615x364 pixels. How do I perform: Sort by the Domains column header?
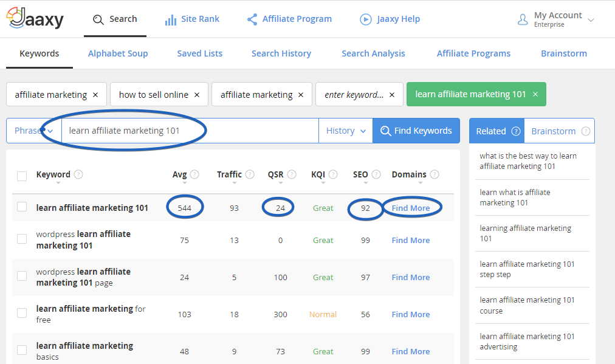point(409,174)
